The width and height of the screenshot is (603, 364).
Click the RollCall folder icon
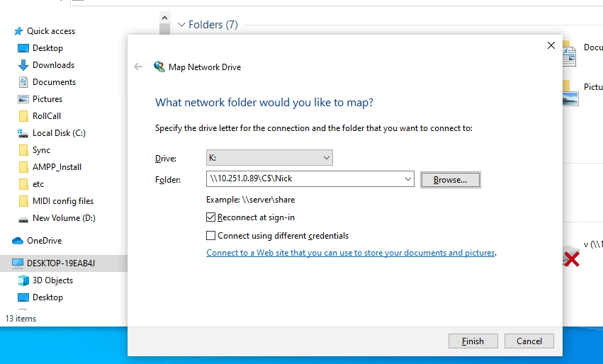pyautogui.click(x=23, y=115)
